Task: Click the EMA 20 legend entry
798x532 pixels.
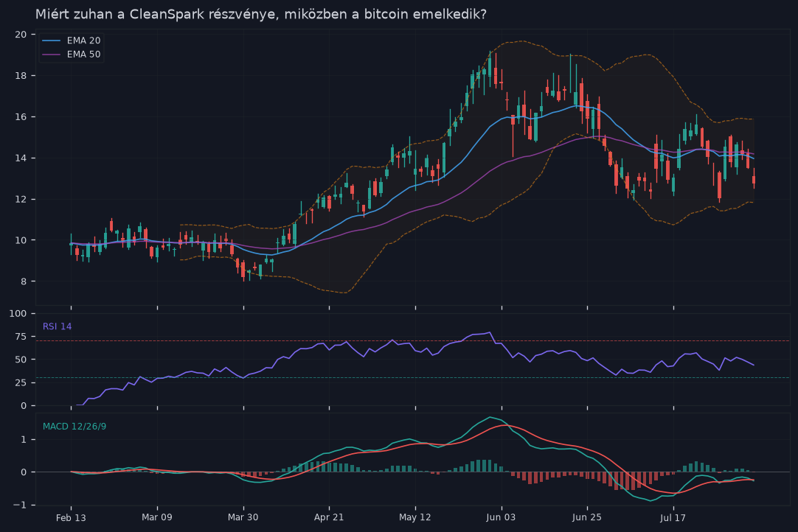Action: click(72, 41)
